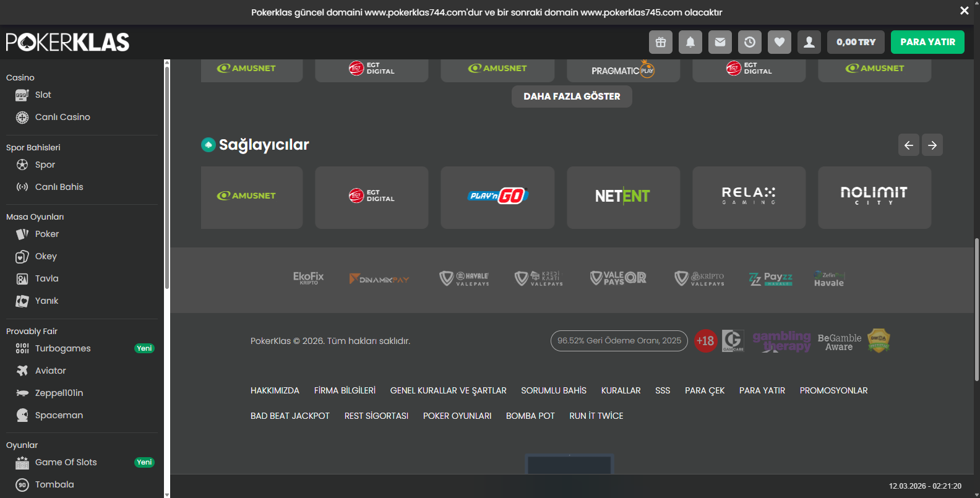The image size is (980, 498).
Task: Click the Tavla sidebar icon
Action: 22,279
